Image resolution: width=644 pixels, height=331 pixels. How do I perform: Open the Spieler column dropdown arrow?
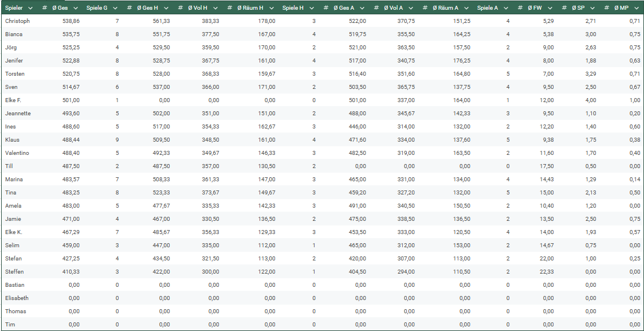tap(30, 8)
